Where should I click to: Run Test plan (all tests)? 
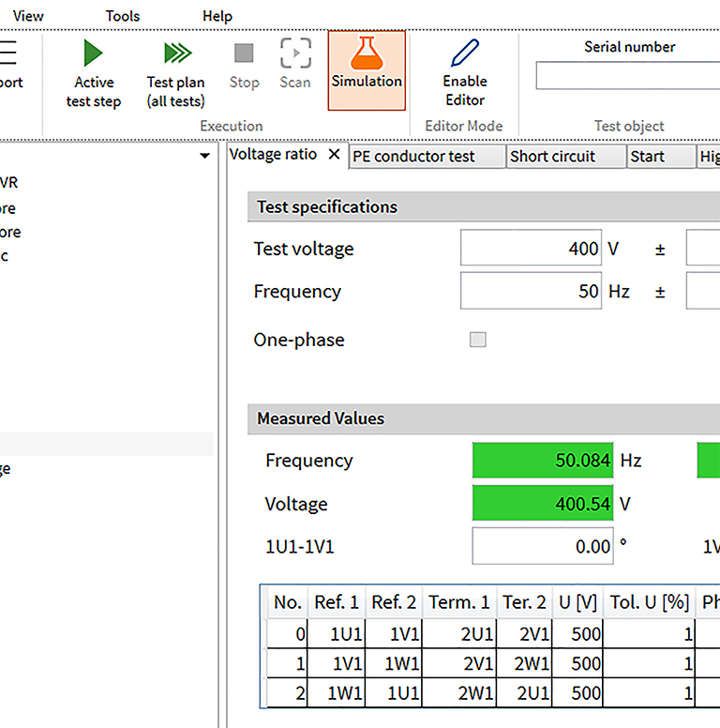(x=176, y=73)
